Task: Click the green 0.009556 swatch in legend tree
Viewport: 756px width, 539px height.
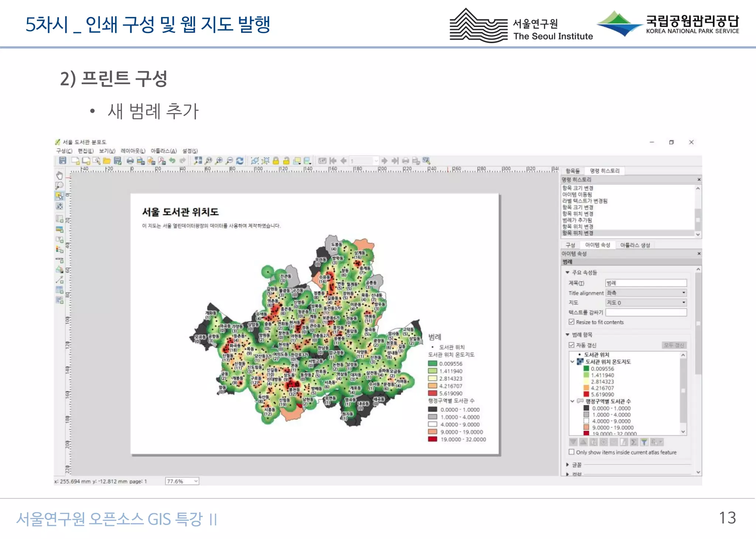Action: (x=586, y=368)
